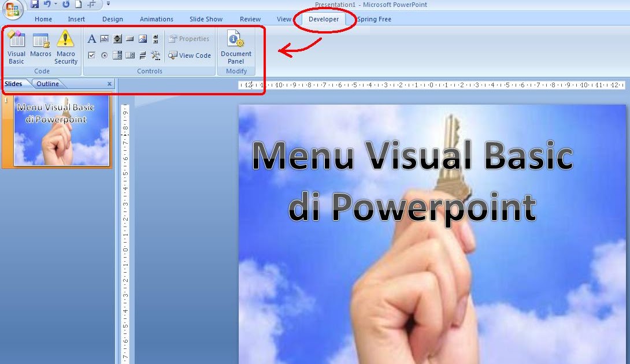
Task: Open the Document Panel
Action: click(x=236, y=46)
